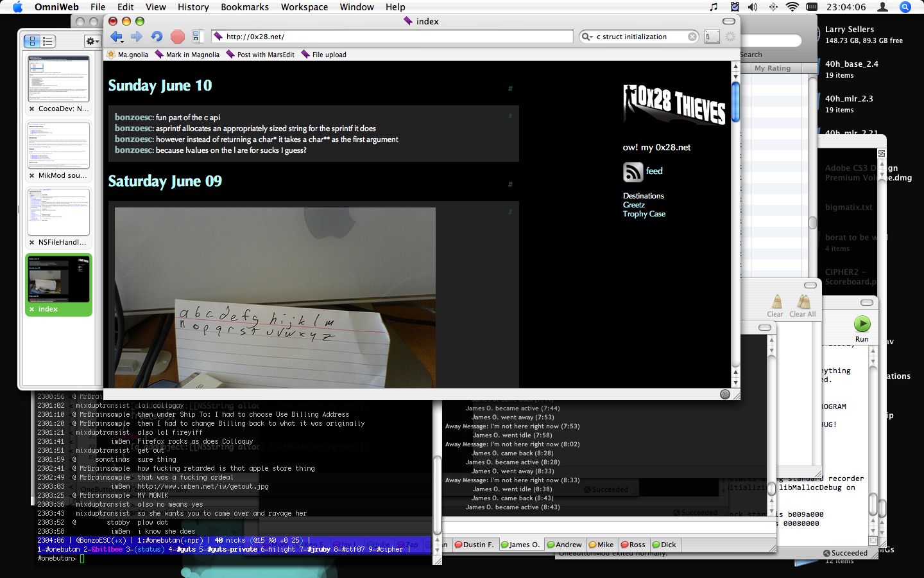Click the volume icon in the menu bar

(x=753, y=7)
